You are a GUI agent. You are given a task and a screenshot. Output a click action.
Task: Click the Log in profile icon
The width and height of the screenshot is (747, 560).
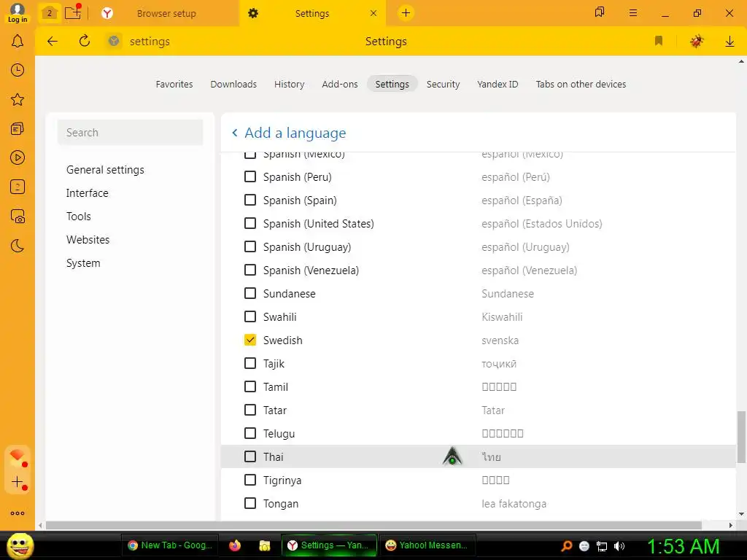[x=18, y=13]
